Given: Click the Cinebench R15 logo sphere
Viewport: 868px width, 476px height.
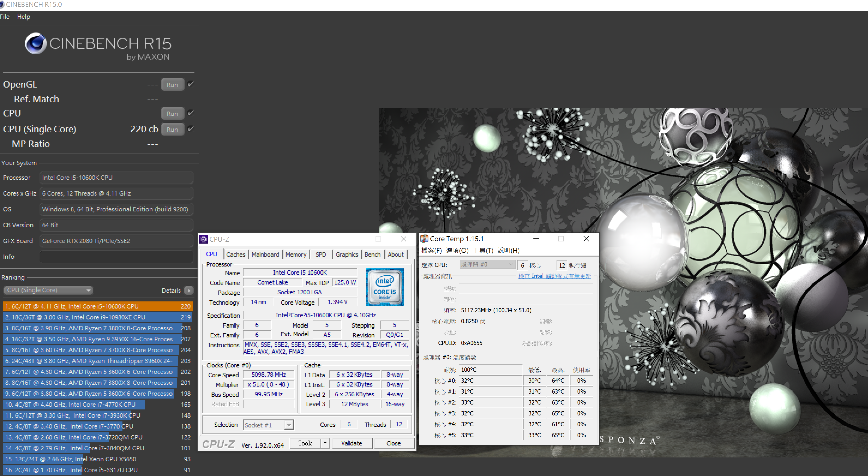Looking at the screenshot, I should tap(36, 43).
